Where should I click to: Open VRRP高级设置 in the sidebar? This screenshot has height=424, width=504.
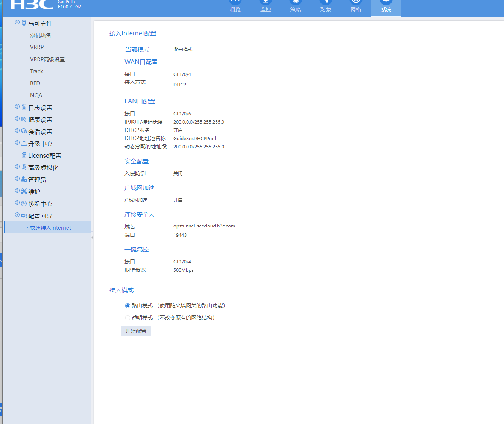point(47,59)
